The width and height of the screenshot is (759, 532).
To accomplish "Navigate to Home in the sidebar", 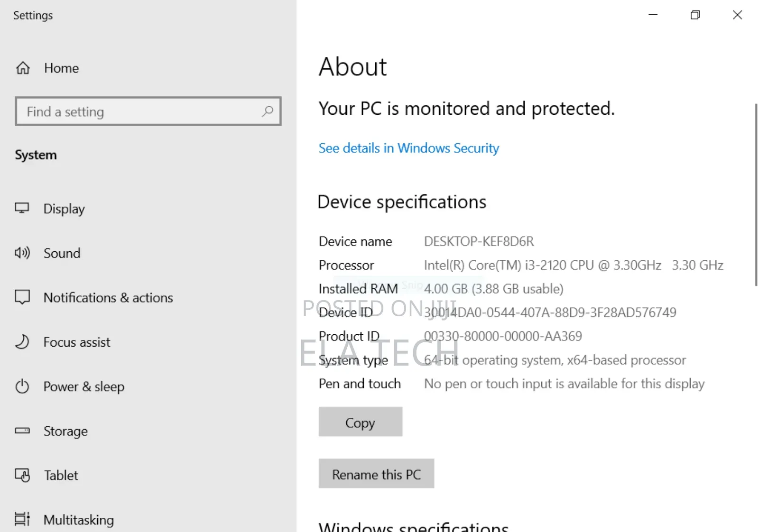I will 61,68.
